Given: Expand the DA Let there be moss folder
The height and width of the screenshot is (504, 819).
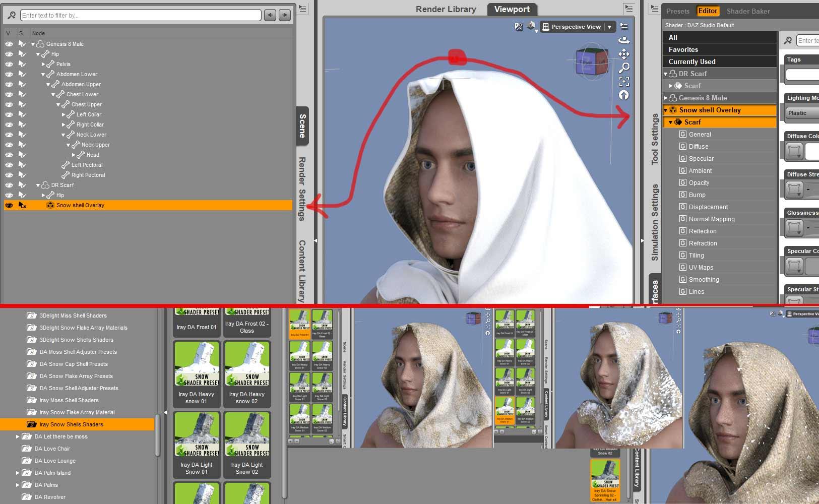Looking at the screenshot, I should [x=18, y=436].
